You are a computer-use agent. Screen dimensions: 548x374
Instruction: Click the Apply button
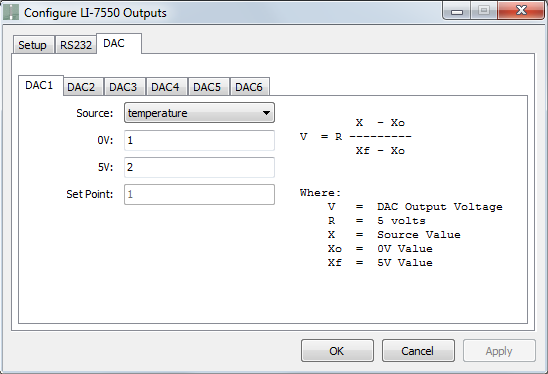pyautogui.click(x=499, y=351)
